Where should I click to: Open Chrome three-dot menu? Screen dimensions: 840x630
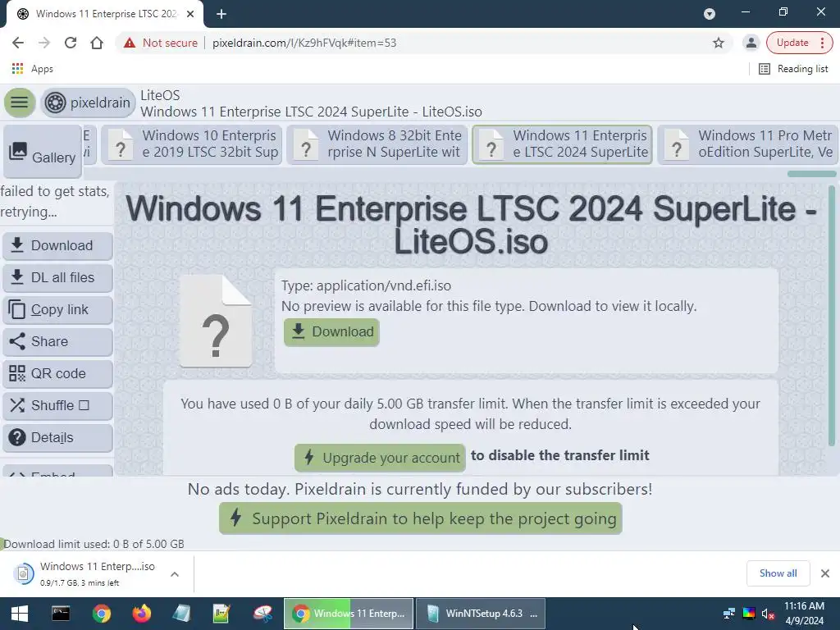click(x=823, y=43)
